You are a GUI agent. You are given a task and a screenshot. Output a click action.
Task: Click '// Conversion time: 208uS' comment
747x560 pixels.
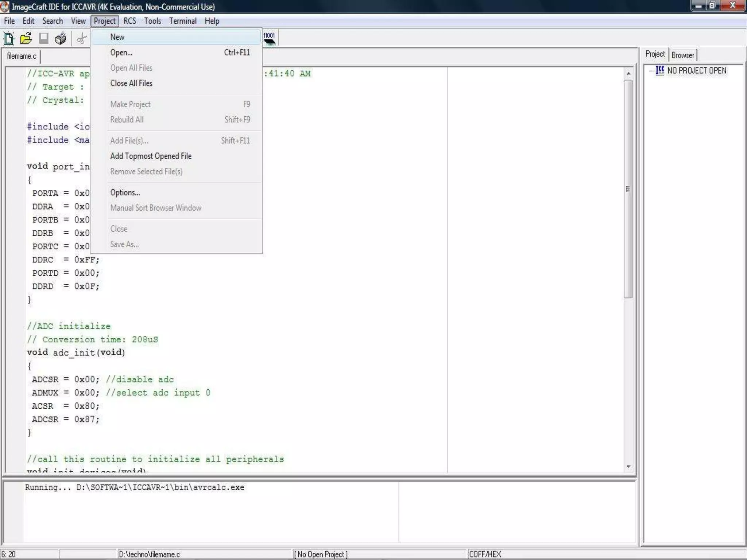pos(93,339)
